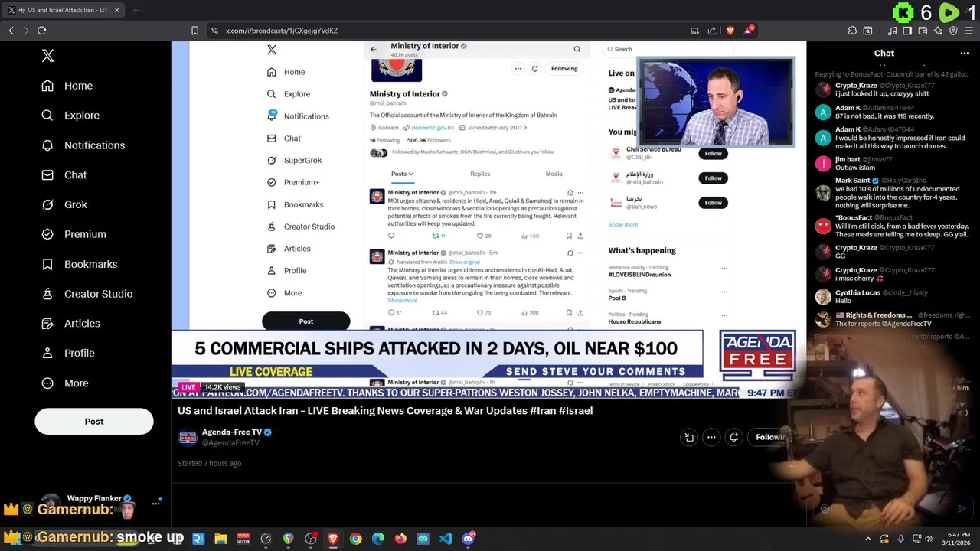The height and width of the screenshot is (551, 980).
Task: Click the More circle icon in outer sidebar
Action: (x=47, y=383)
